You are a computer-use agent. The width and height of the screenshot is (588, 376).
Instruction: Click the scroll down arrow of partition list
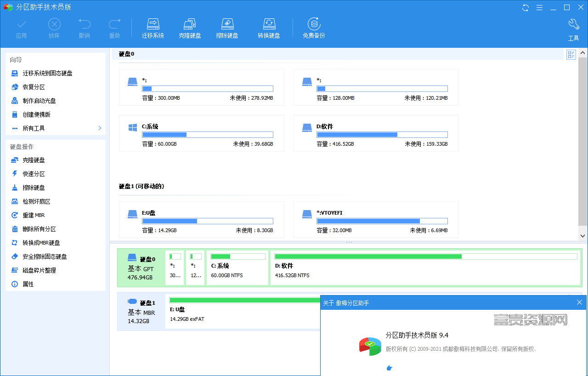[x=582, y=235]
